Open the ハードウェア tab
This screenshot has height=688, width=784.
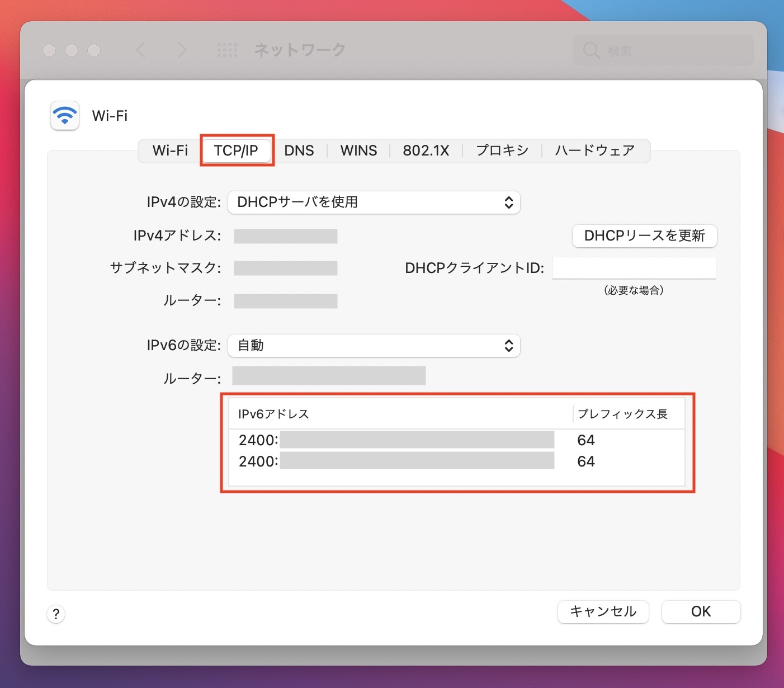pyautogui.click(x=594, y=150)
